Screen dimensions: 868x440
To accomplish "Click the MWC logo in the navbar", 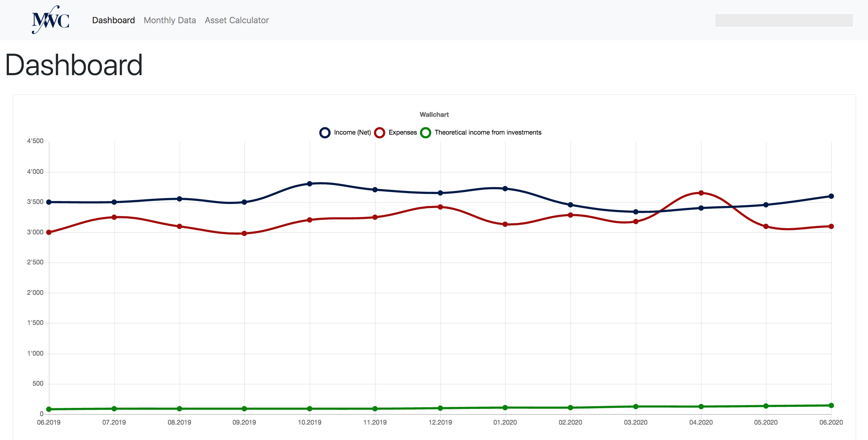I will coord(51,20).
